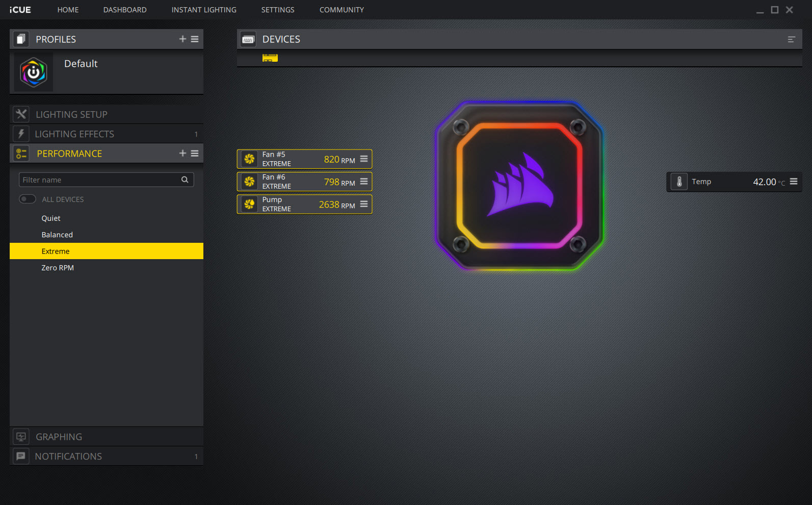Open the Community tab

[342, 10]
